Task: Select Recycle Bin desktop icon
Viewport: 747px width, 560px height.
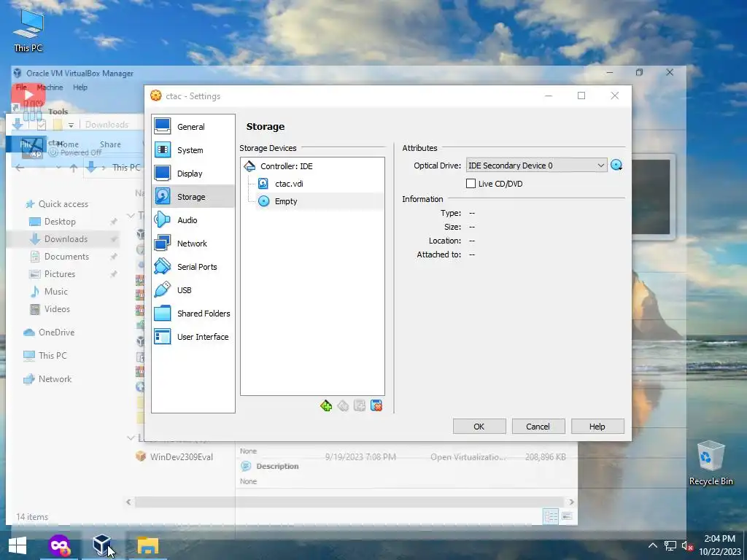Action: [711, 463]
